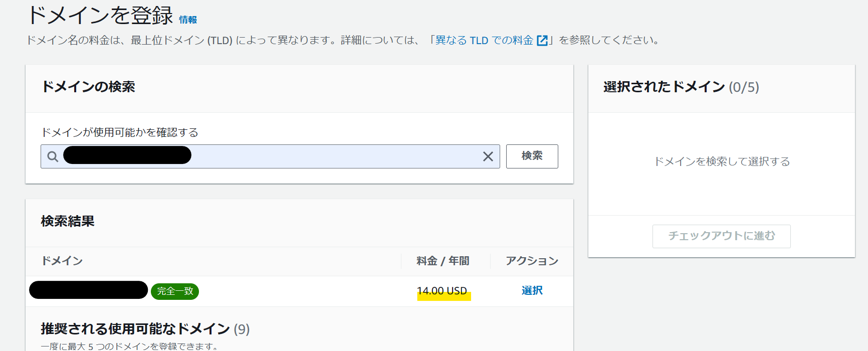The height and width of the screenshot is (351, 868).
Task: Click inside the domain availability search field
Action: [x=270, y=156]
